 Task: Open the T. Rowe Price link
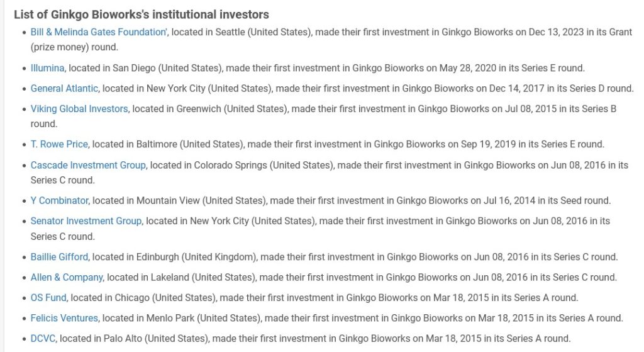(59, 144)
